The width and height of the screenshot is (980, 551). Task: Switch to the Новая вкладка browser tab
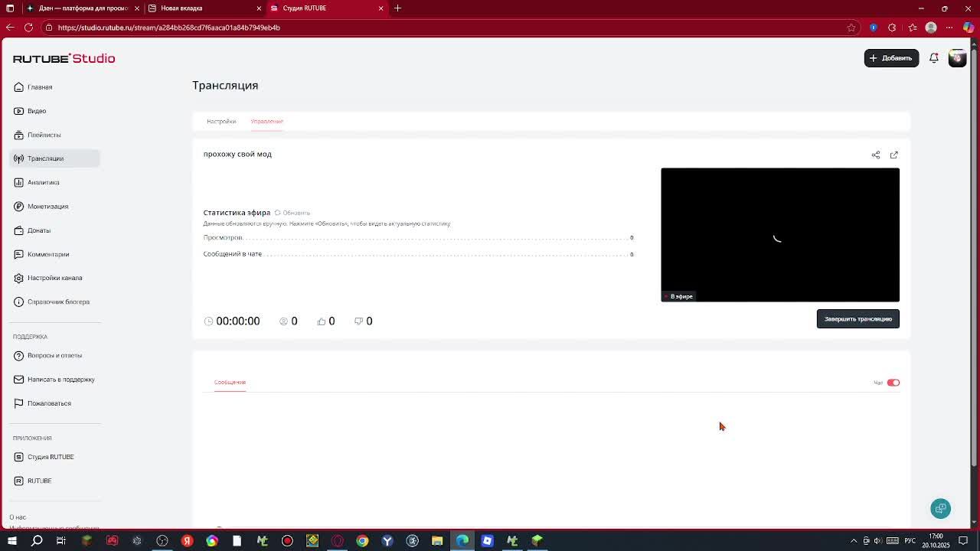(x=203, y=8)
